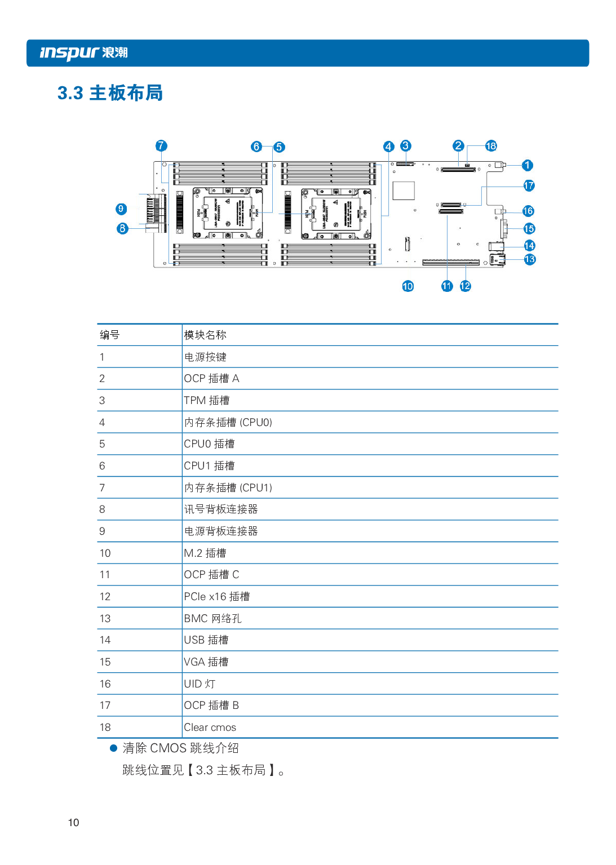
Task: Select callout 5 labeling CPU0 插槽
Action: click(279, 147)
